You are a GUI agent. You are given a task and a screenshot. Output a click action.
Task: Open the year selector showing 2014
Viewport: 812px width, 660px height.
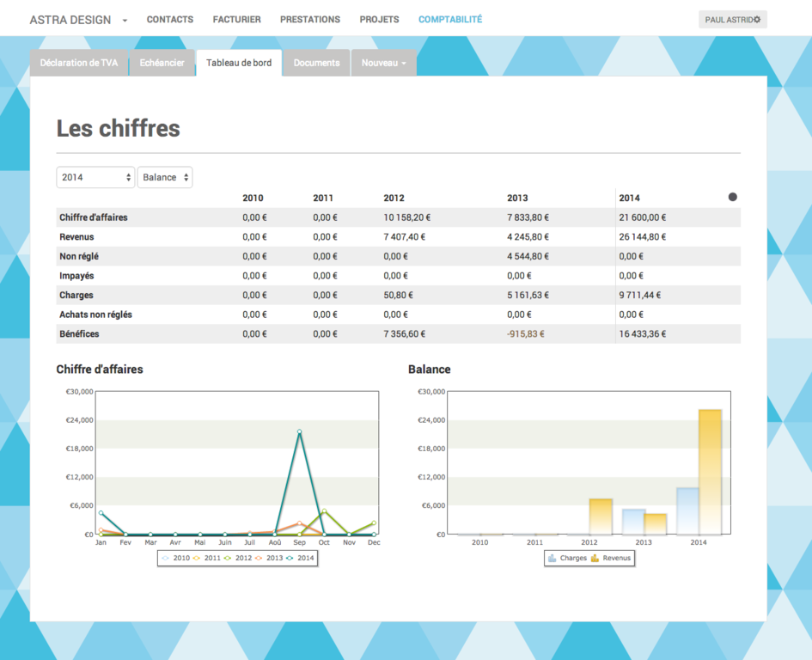(x=95, y=177)
